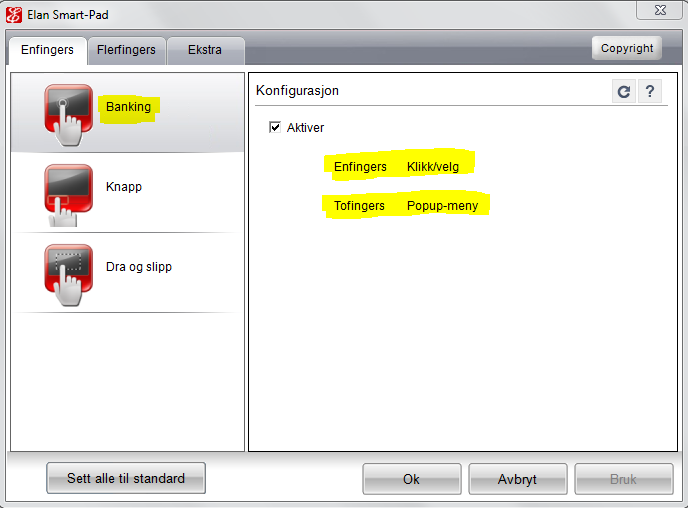
Task: Select the Banking tap gesture icon
Action: point(68,115)
